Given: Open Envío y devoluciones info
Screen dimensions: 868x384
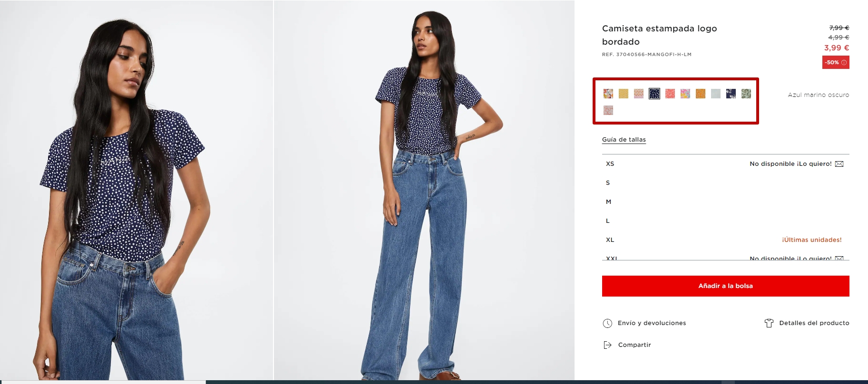Looking at the screenshot, I should 652,323.
